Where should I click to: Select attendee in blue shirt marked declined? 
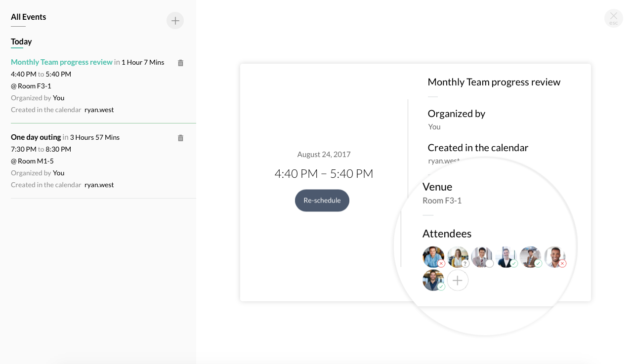coord(433,257)
